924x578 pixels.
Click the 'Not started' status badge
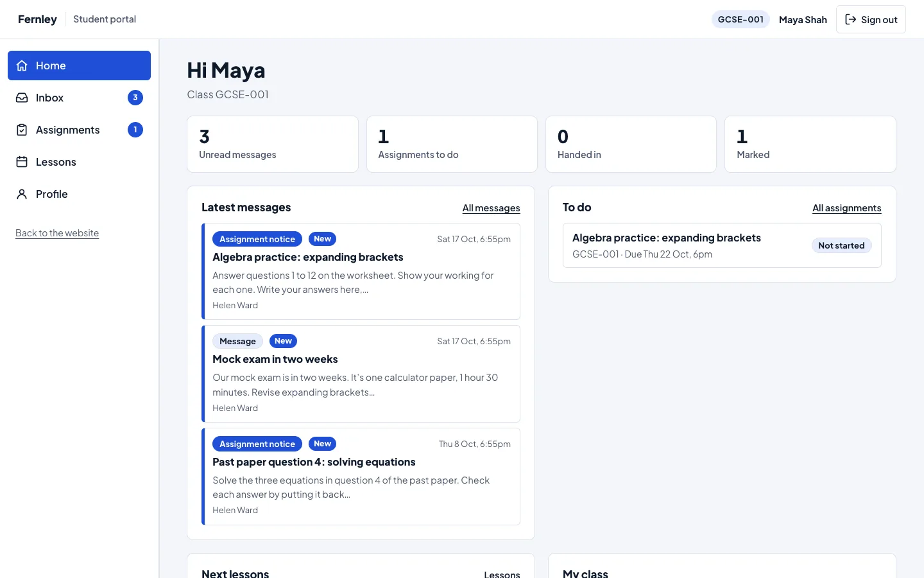click(841, 245)
